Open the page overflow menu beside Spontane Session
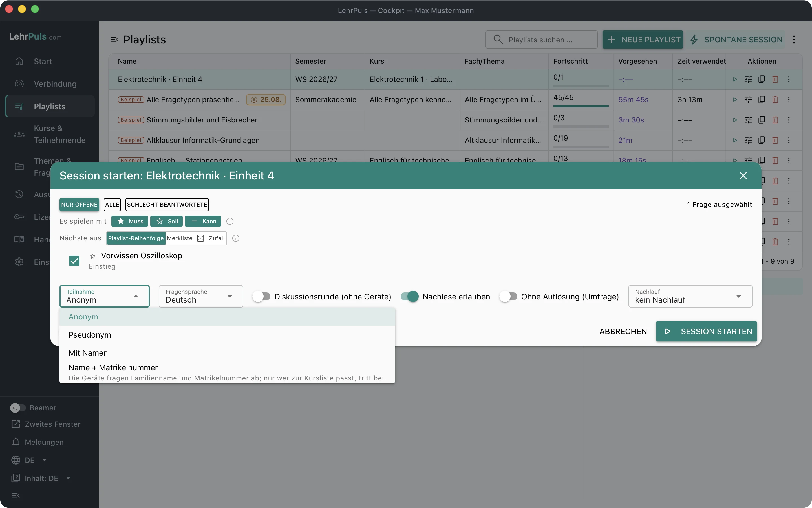Screen dimensions: 812x508 coord(794,40)
